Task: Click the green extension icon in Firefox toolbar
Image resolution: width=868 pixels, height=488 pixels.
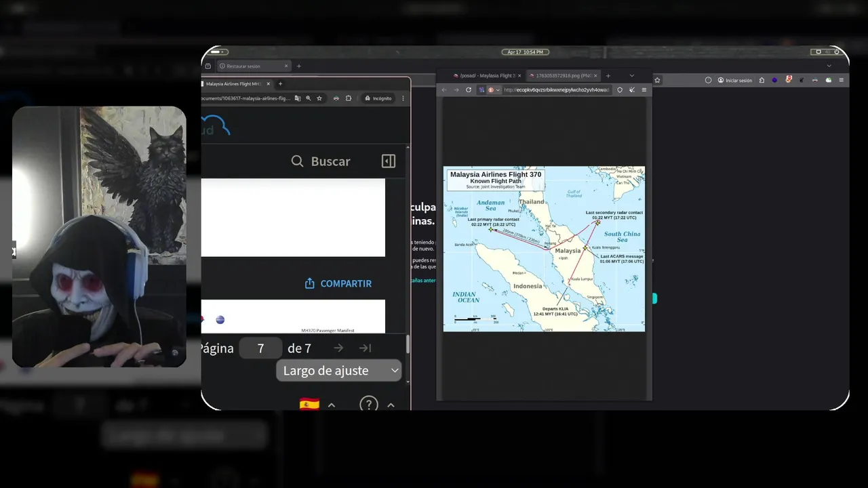Action: pyautogui.click(x=829, y=80)
